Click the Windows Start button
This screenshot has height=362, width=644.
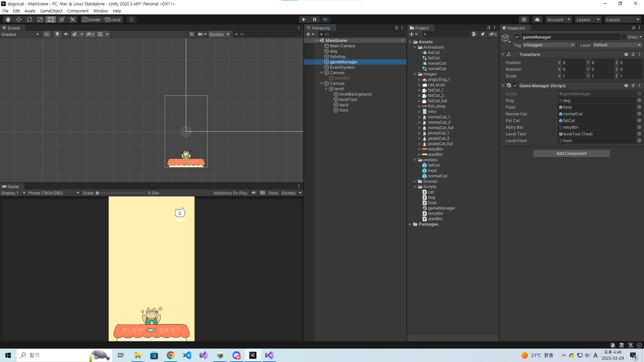click(x=8, y=355)
